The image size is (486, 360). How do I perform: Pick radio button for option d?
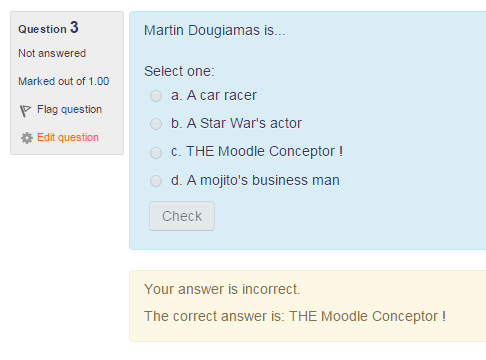[156, 181]
